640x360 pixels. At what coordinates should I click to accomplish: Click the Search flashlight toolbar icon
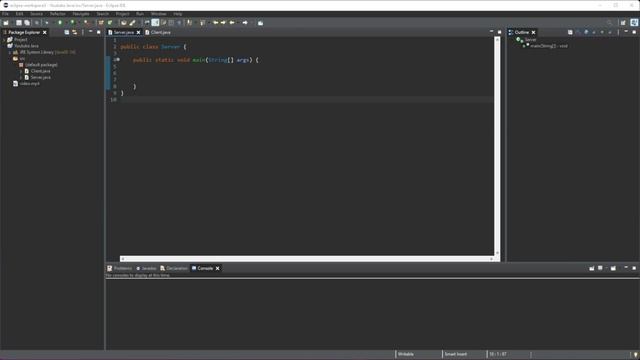click(x=132, y=23)
